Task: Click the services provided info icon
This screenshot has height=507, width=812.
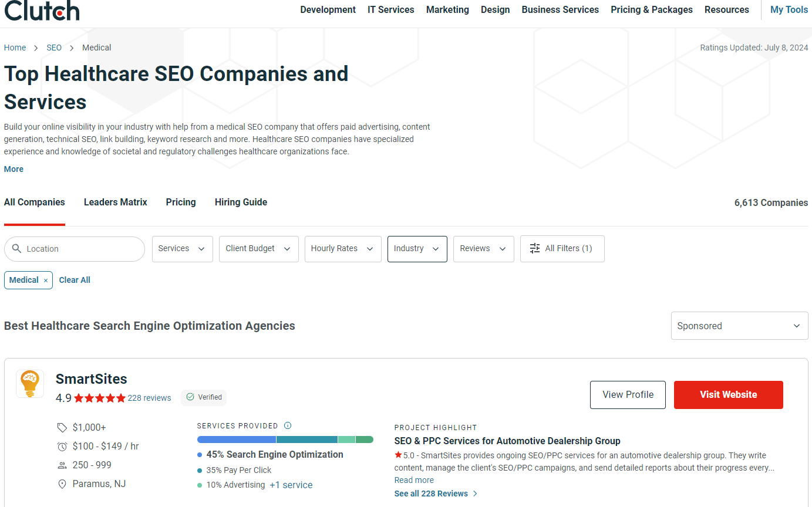Action: coord(288,426)
